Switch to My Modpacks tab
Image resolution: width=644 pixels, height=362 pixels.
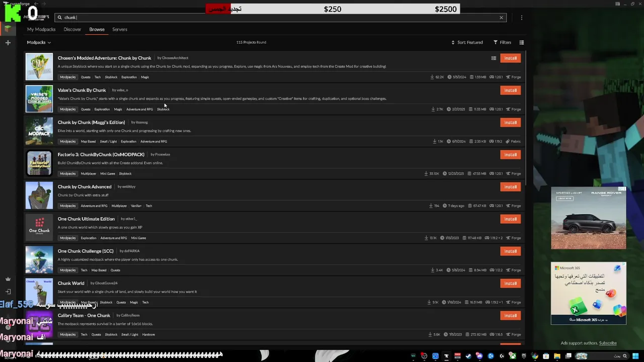pos(41,29)
